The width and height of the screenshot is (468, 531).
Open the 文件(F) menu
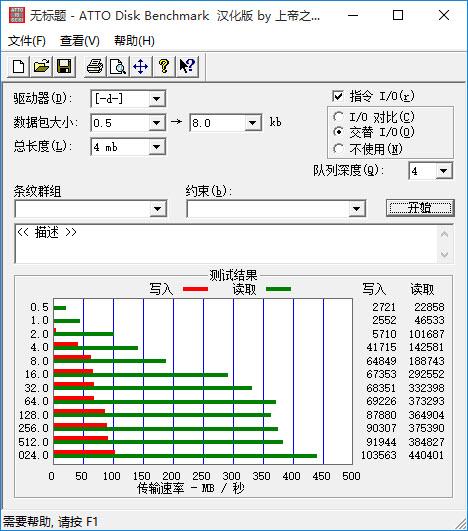(27, 41)
